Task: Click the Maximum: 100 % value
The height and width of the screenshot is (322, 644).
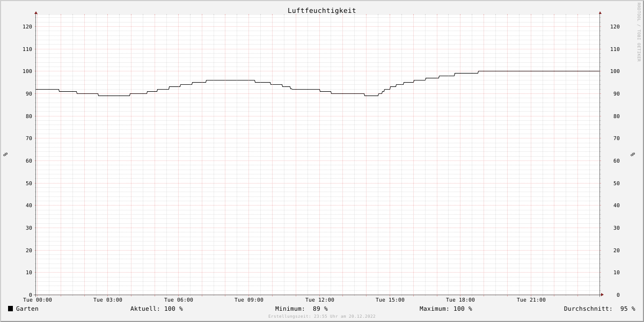Action: pos(446,309)
